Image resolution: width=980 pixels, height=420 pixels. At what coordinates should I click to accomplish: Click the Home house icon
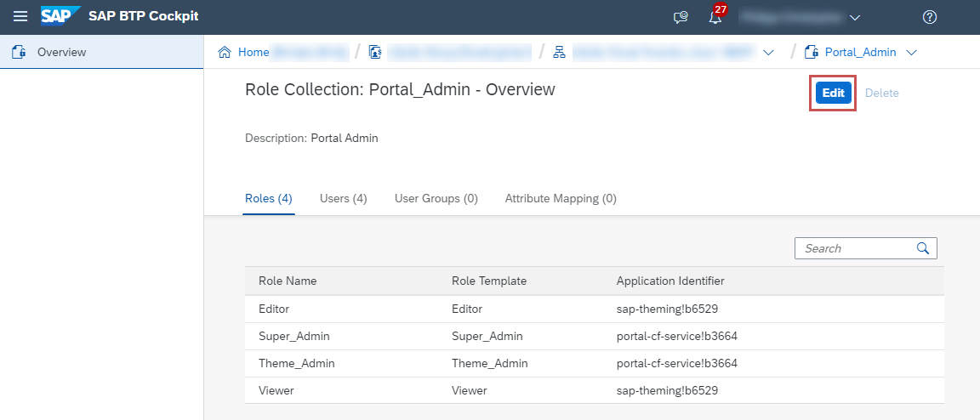coord(224,52)
